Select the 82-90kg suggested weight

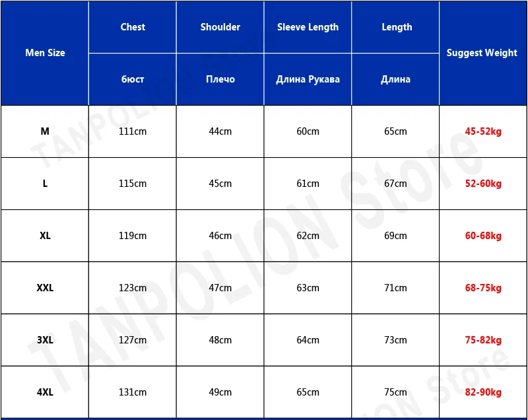coord(483,392)
